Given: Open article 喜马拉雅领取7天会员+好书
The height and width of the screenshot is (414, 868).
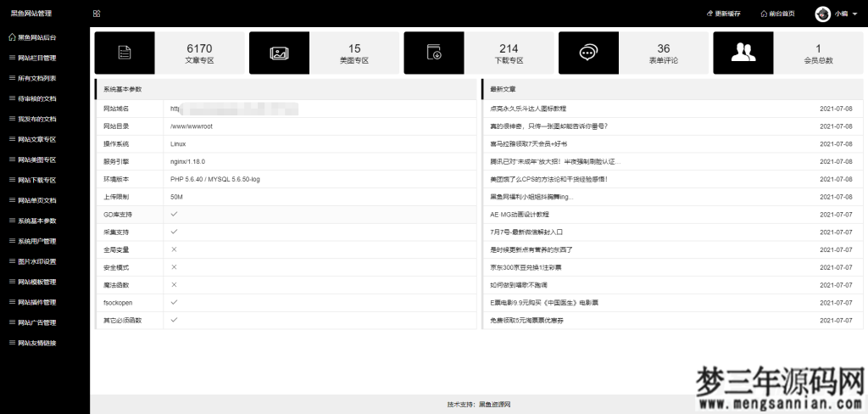Looking at the screenshot, I should (x=528, y=144).
